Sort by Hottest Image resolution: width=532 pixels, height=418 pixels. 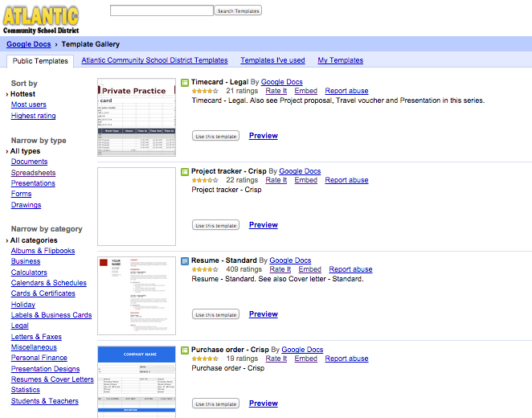23,94
